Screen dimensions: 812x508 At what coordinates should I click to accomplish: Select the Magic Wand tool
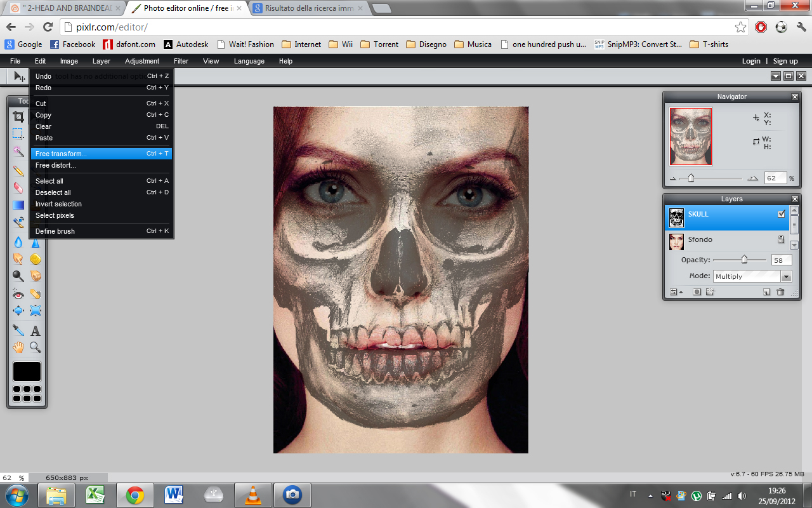(18, 151)
